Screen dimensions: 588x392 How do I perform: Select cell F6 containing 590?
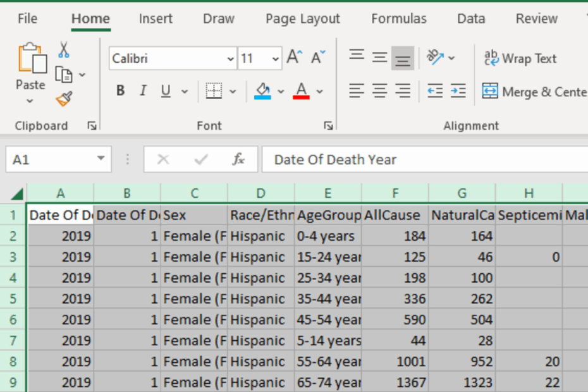coord(395,319)
